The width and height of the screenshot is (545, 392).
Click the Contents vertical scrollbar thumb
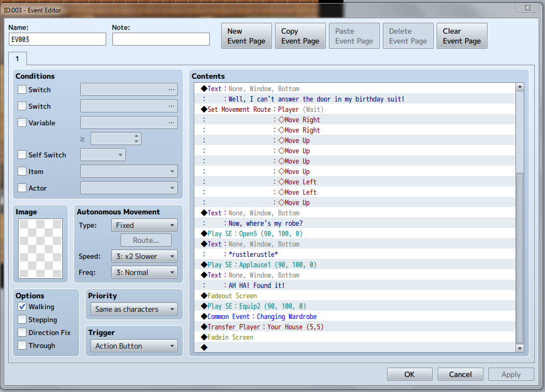point(520,258)
